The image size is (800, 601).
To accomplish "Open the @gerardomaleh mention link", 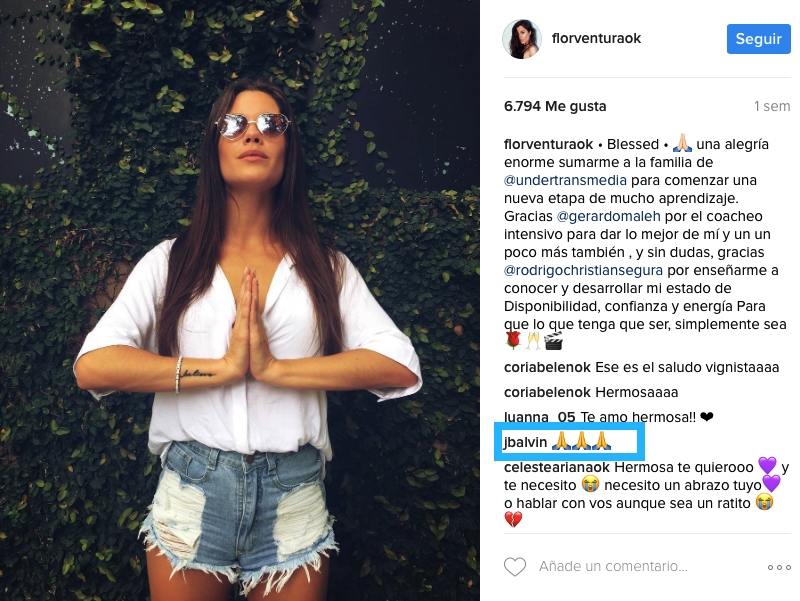I will [x=608, y=216].
